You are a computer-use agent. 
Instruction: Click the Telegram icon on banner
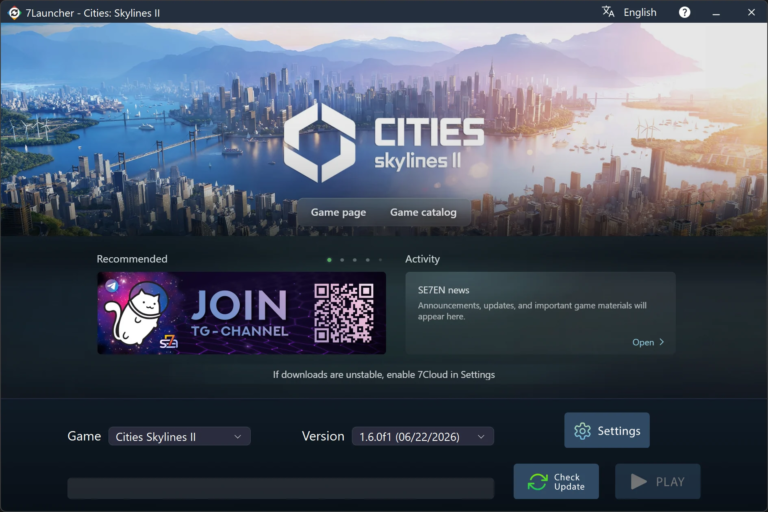[x=112, y=286]
